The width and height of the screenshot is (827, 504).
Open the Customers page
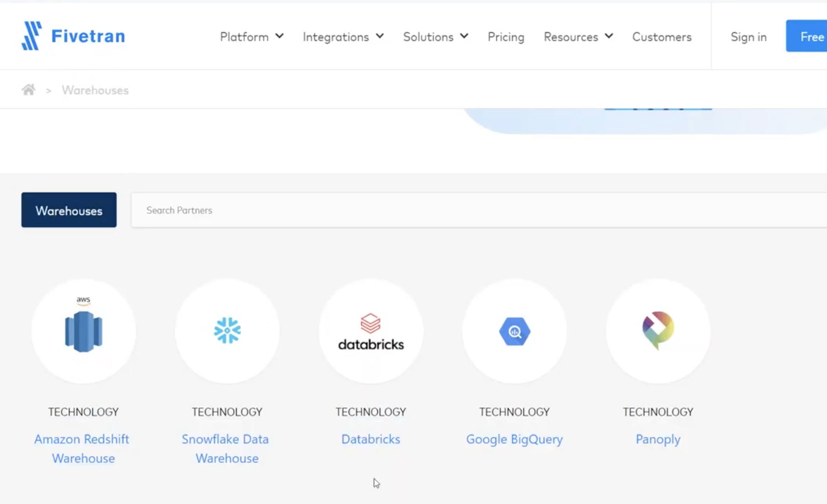[x=662, y=37]
